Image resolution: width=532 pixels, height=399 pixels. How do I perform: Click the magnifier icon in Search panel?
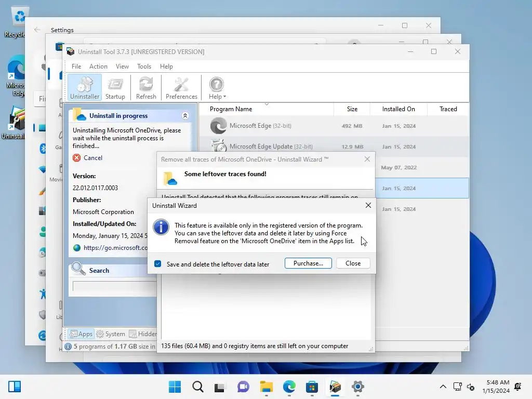78,269
